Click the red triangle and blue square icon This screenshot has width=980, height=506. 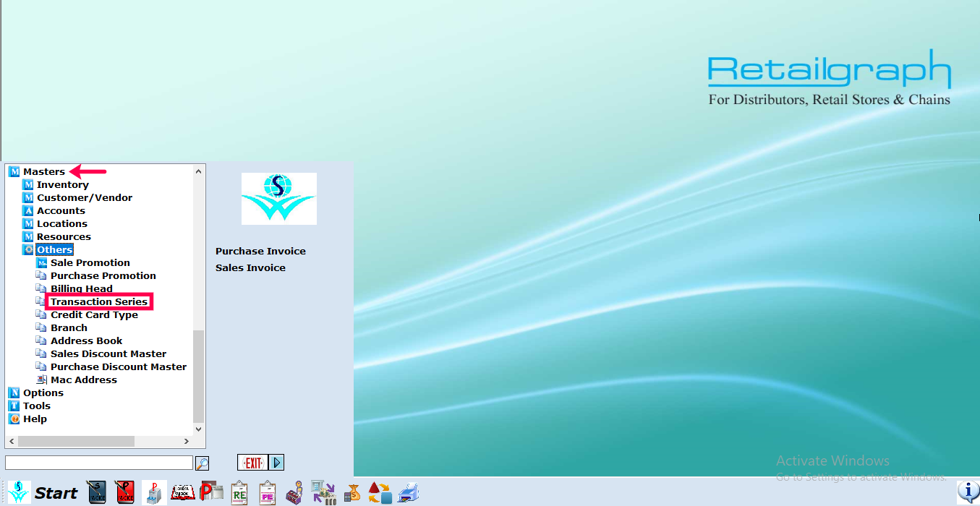point(380,493)
